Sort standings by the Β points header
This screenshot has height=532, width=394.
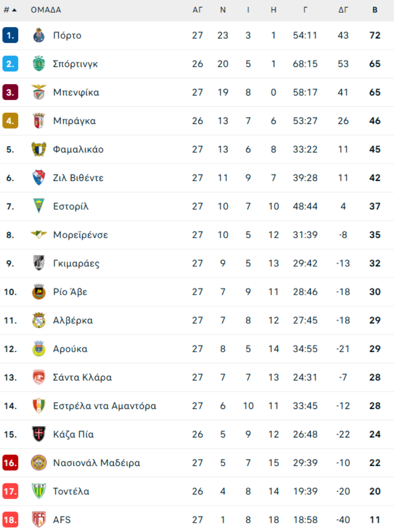point(375,10)
